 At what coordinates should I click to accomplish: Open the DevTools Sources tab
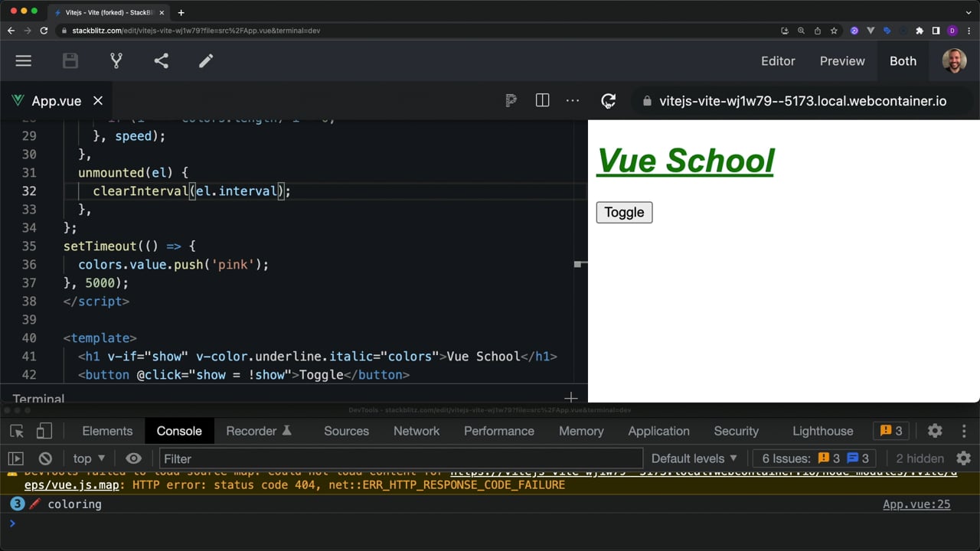[346, 431]
